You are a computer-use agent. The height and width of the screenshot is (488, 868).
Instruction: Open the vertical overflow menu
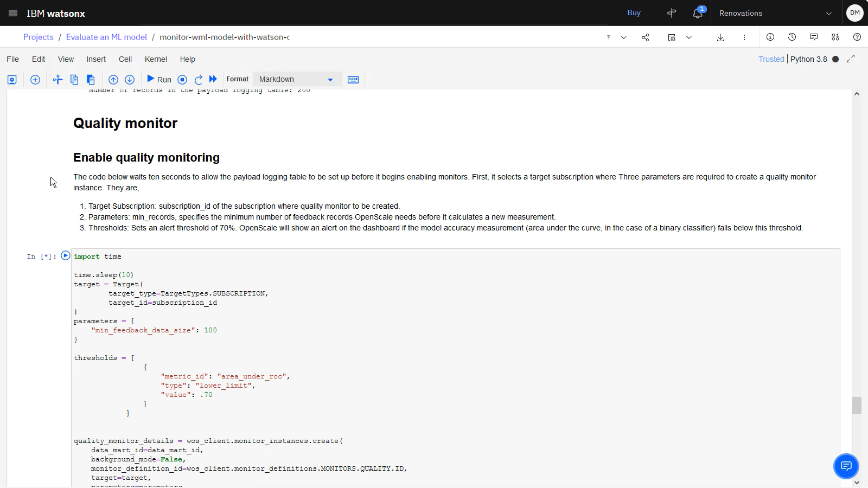[x=744, y=37]
